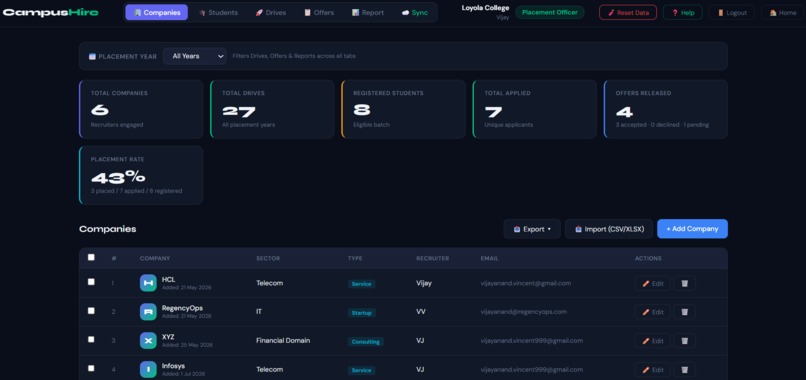
Task: Open the Placement Year dropdown
Action: pyautogui.click(x=195, y=56)
